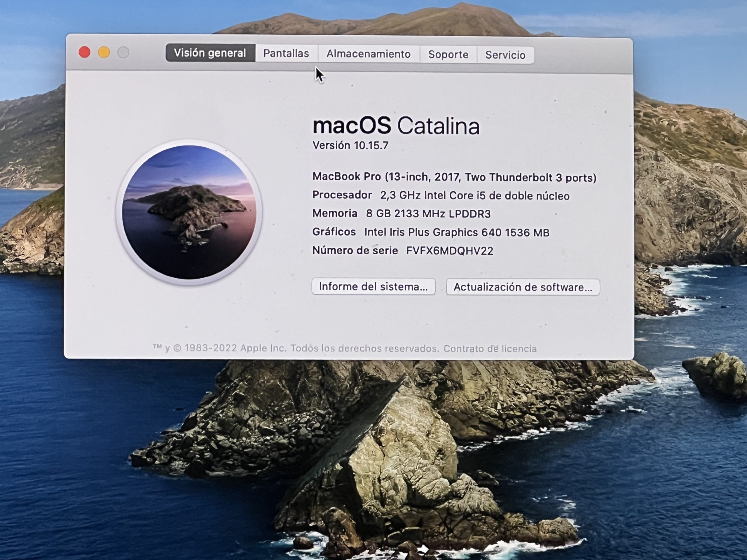Select the Visión general tab
This screenshot has width=747, height=560.
click(x=210, y=53)
